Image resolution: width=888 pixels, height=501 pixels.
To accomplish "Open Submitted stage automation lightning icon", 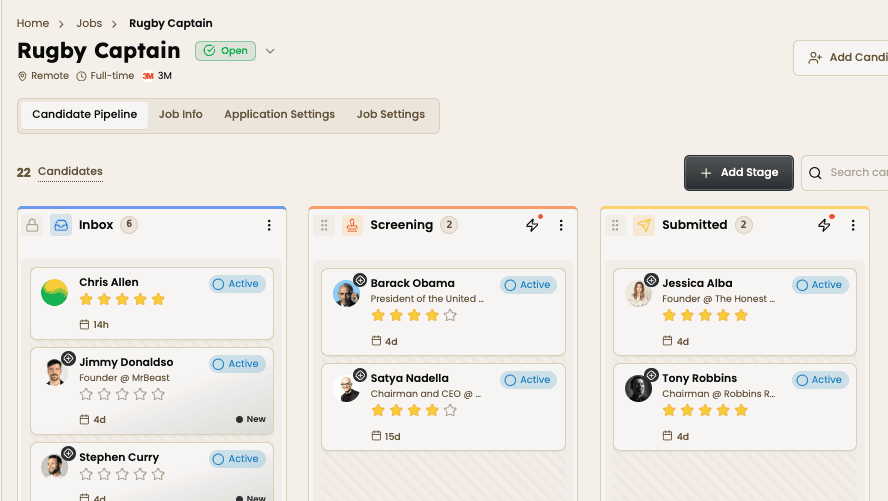I will pyautogui.click(x=824, y=225).
